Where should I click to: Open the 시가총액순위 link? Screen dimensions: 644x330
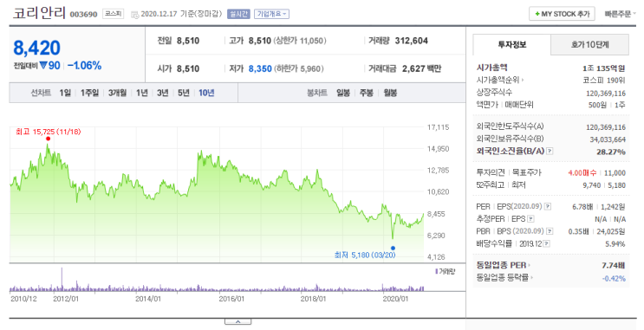click(x=500, y=80)
